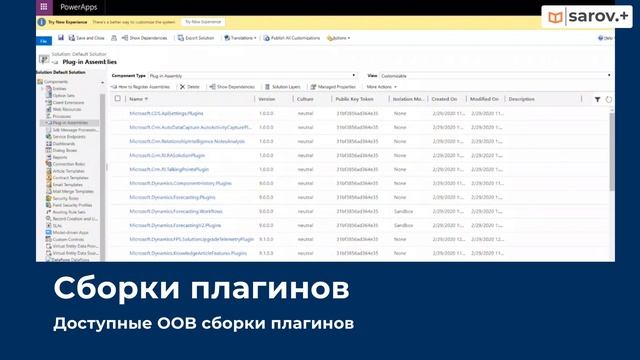This screenshot has height=360, width=640.
Task: Click the Save disk icon
Action: pos(60,38)
